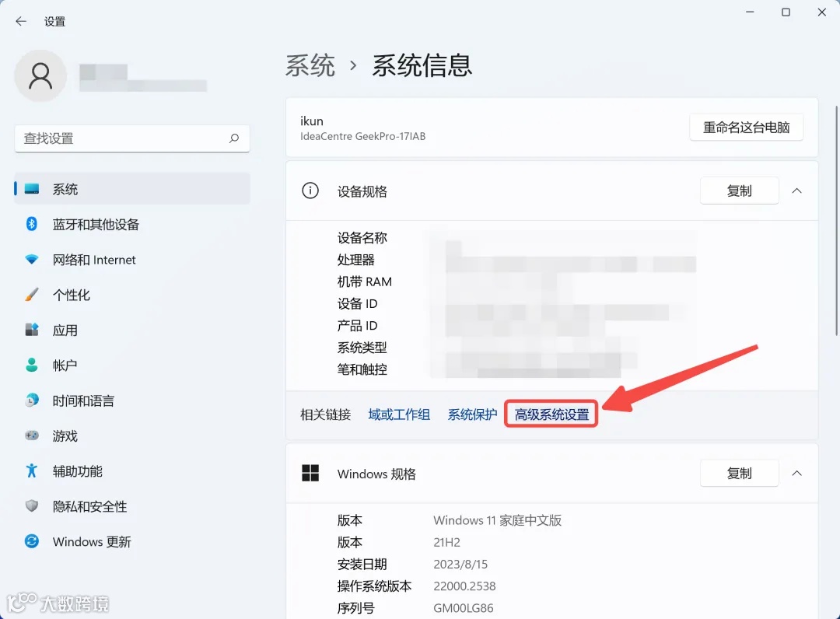The height and width of the screenshot is (619, 840).
Task: Minimize the Settings window
Action: pyautogui.click(x=750, y=12)
